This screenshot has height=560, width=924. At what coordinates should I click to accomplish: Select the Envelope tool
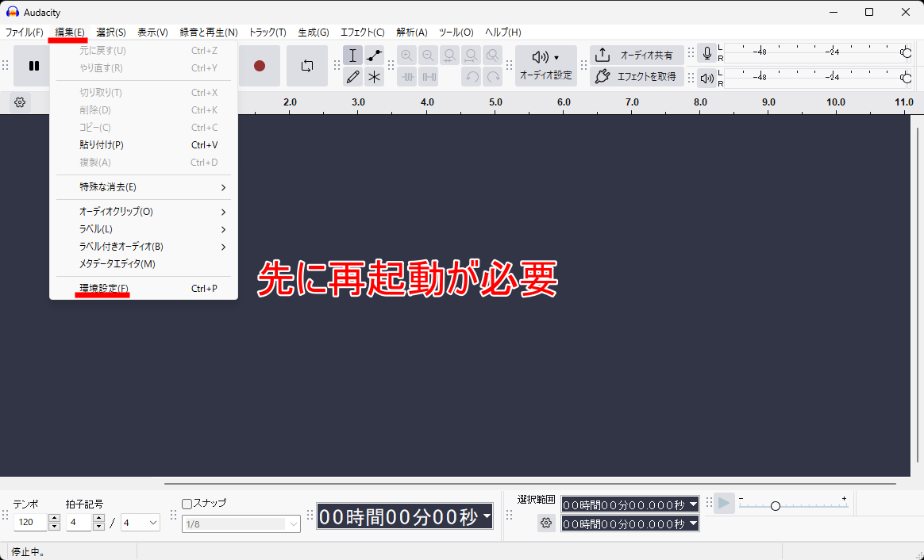(374, 56)
